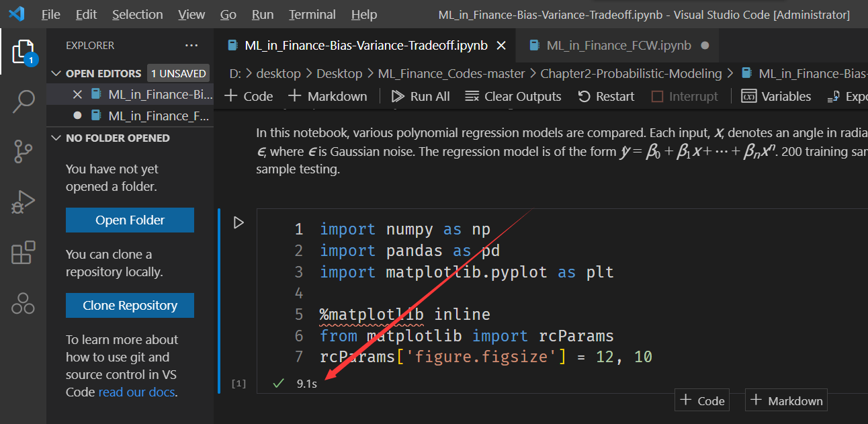Collapse the OPEN EDITORS section
Viewport: 868px width, 424px height.
click(56, 73)
